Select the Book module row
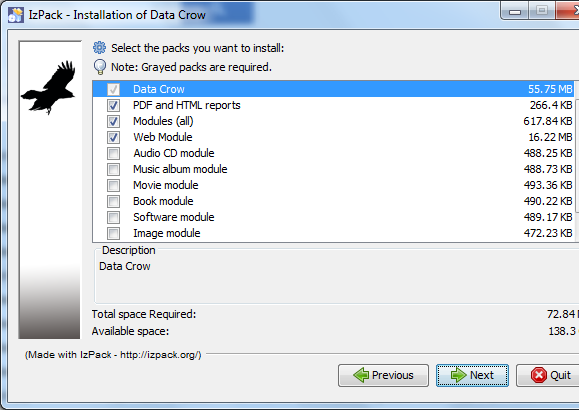 [333, 201]
